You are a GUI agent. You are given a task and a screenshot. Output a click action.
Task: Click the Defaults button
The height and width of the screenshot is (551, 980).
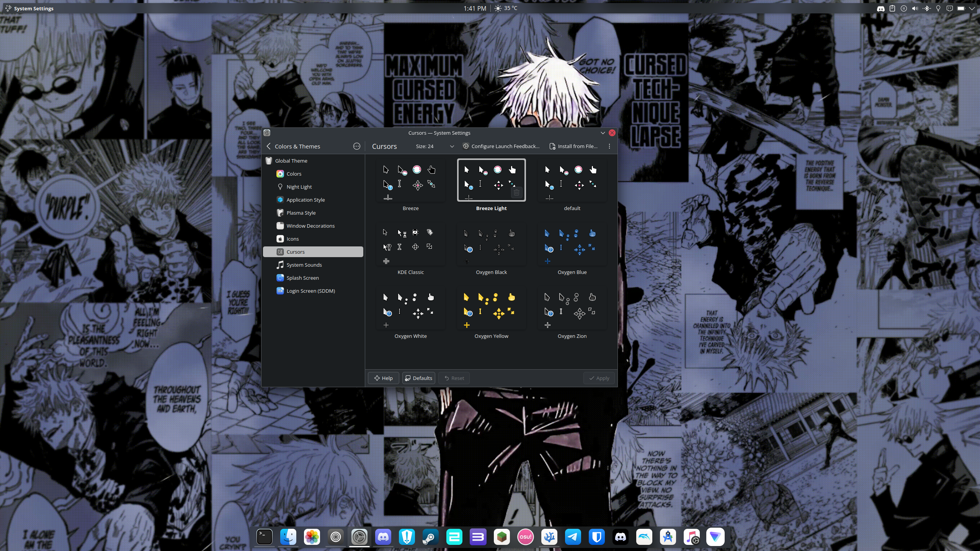point(418,378)
